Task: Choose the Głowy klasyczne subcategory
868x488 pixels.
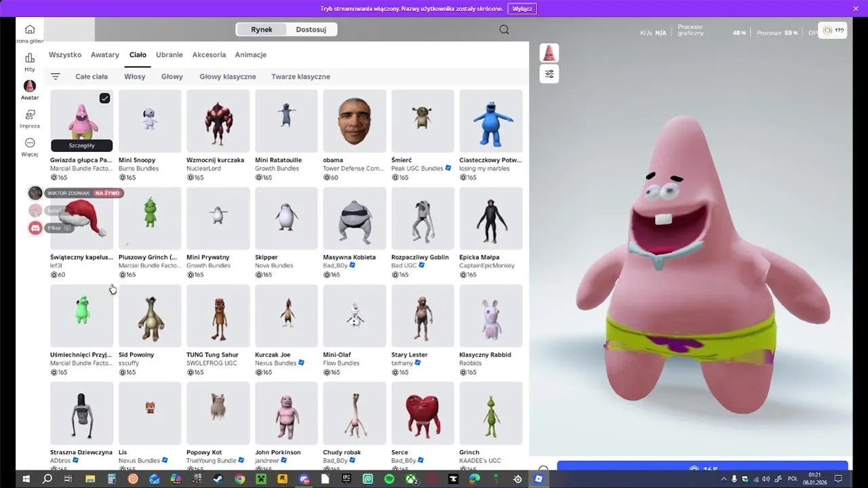Action: (x=228, y=77)
